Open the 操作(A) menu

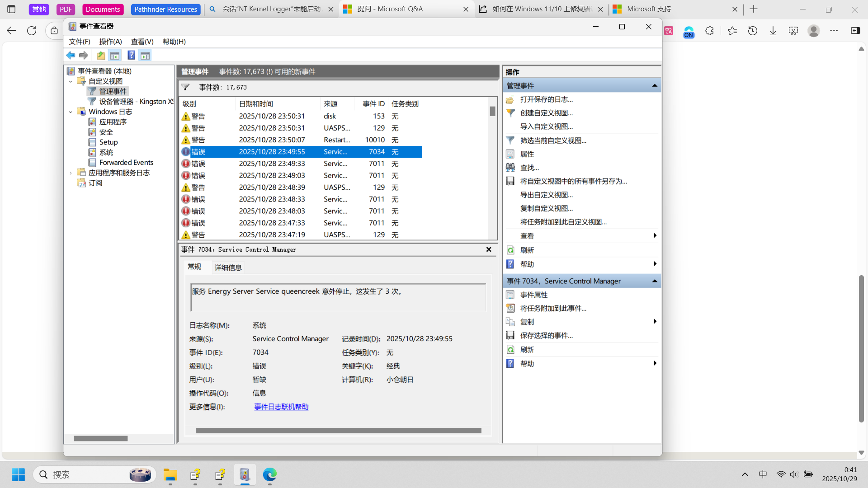[x=110, y=42]
